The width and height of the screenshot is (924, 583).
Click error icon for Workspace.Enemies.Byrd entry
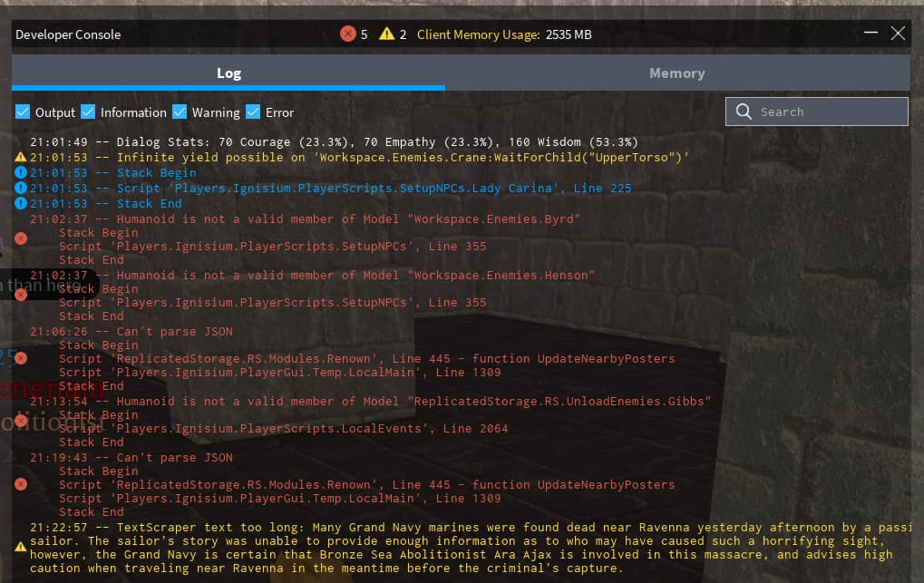pyautogui.click(x=21, y=238)
